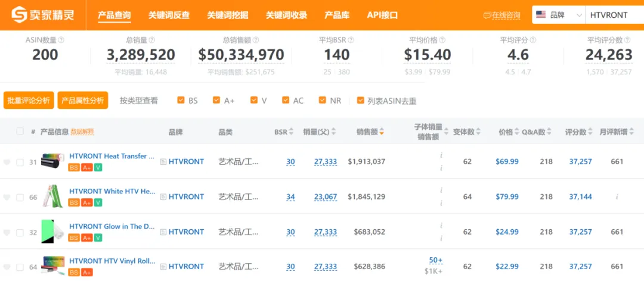Click the 在线咨询 chat icon
This screenshot has width=644, height=281.
tap(487, 15)
